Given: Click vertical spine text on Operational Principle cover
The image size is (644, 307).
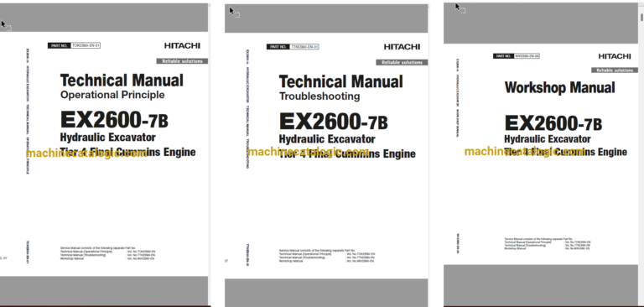Looking at the screenshot, I should pos(28,111).
